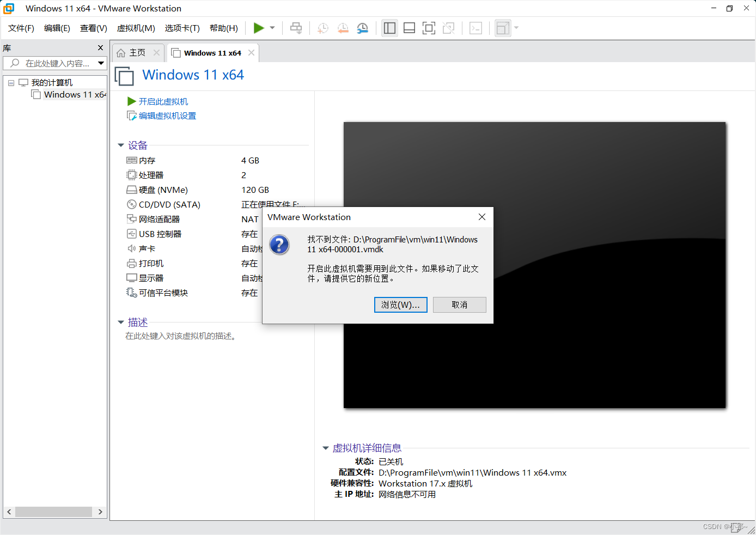Click the USB 控制器 device icon
756x535 pixels.
(x=132, y=234)
